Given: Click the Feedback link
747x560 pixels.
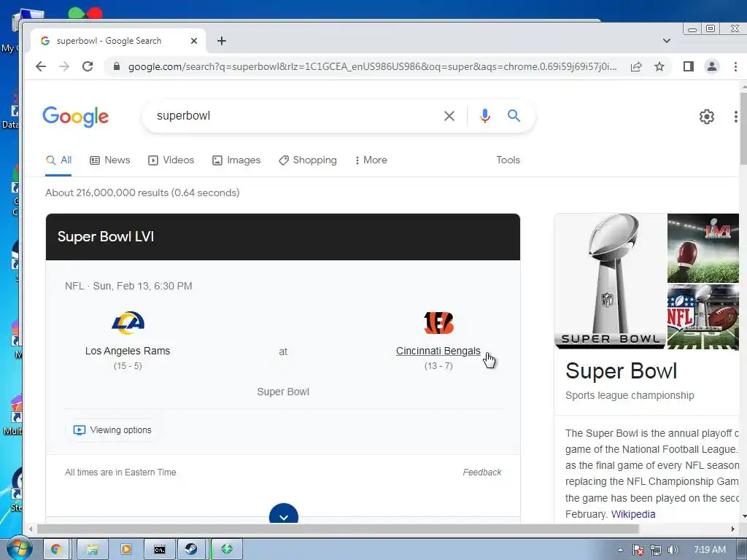Looking at the screenshot, I should [x=482, y=472].
